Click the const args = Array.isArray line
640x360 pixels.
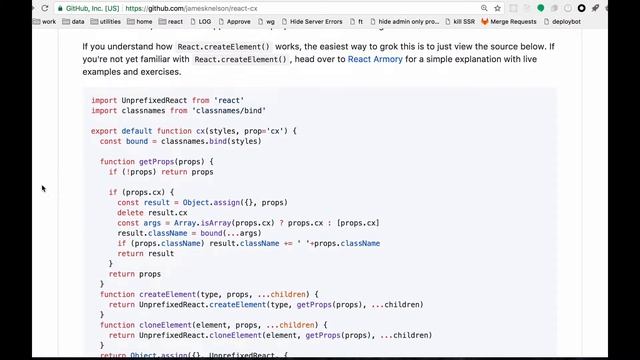point(248,223)
